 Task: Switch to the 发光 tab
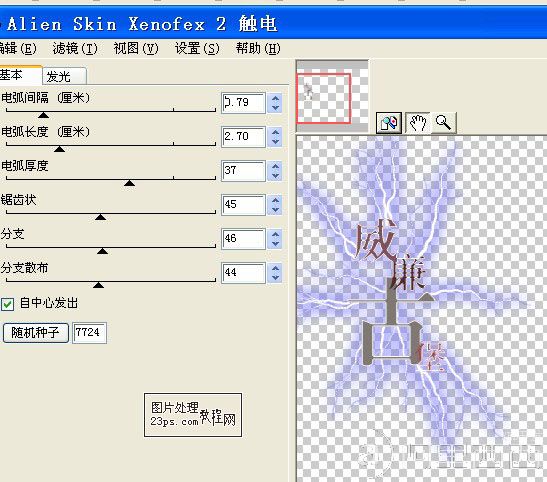click(x=64, y=76)
